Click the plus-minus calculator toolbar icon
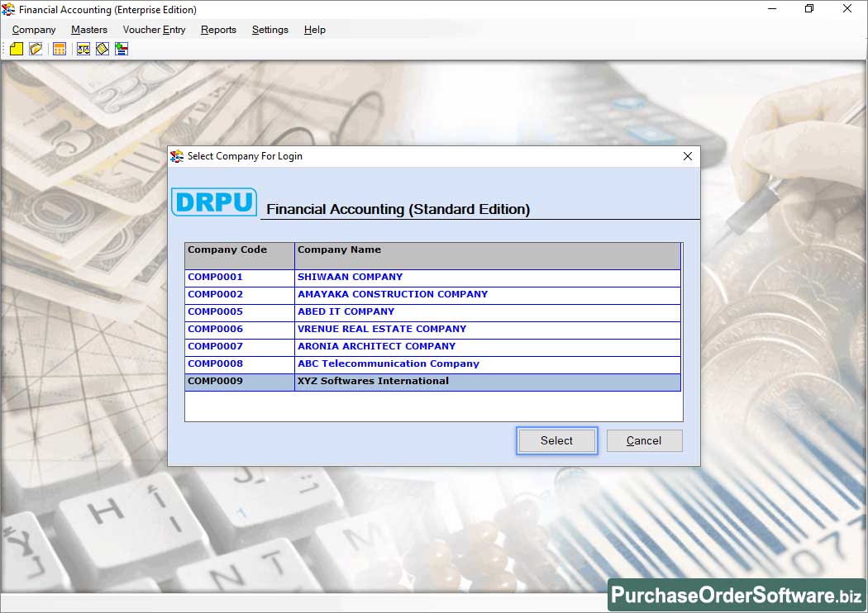This screenshot has width=868, height=613. [x=122, y=50]
